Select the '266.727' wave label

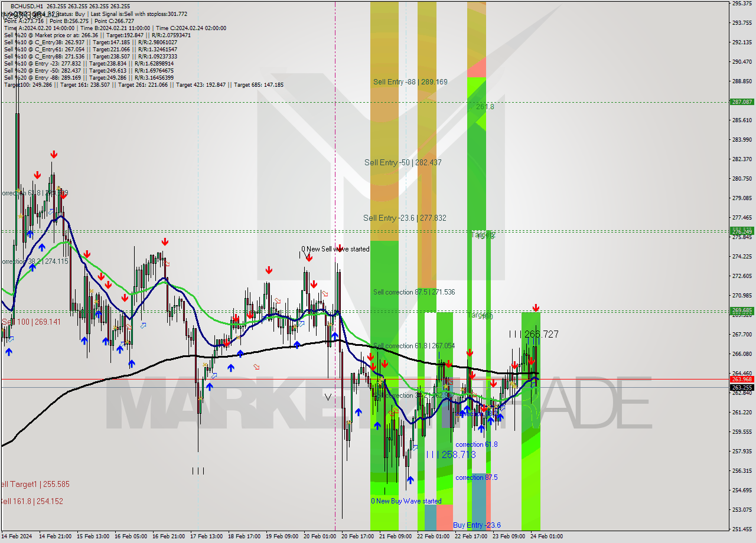pos(542,334)
